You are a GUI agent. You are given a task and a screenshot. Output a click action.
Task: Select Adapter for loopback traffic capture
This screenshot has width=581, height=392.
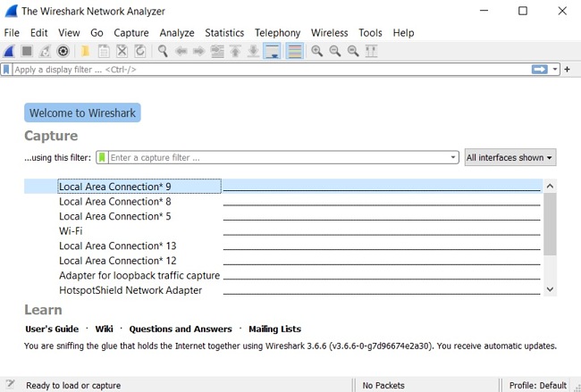point(283,275)
